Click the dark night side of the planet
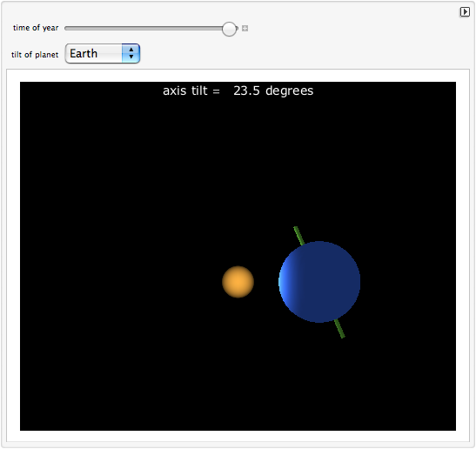The width and height of the screenshot is (476, 449). point(331,282)
